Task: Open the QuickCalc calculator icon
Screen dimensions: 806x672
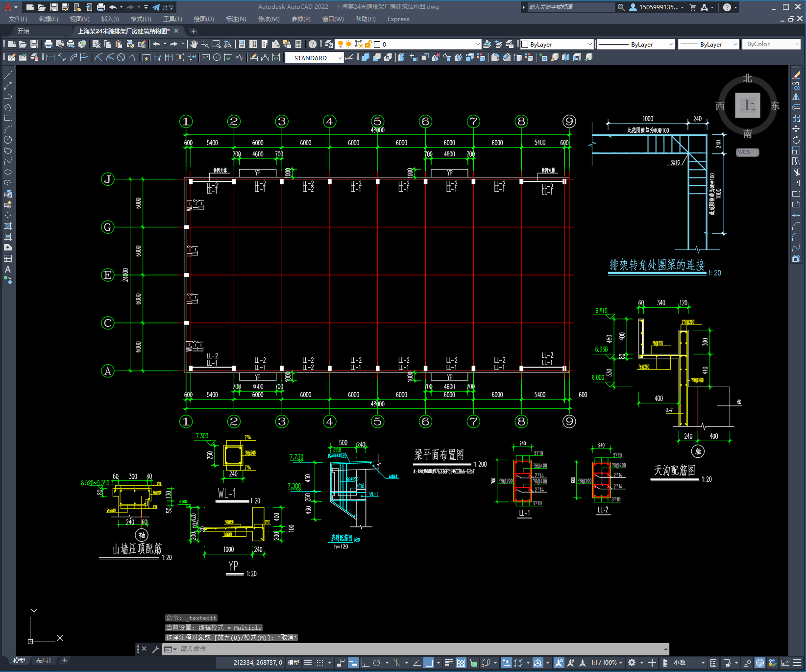Action: click(x=298, y=44)
